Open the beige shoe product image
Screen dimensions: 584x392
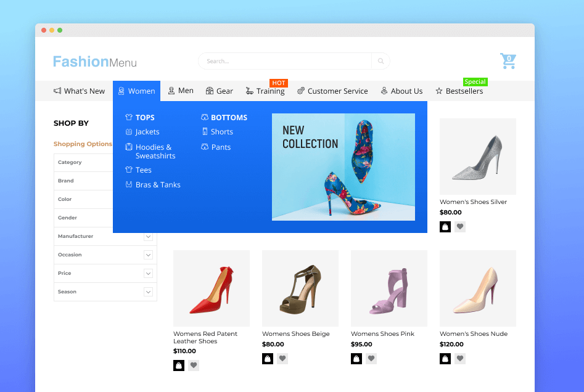point(300,288)
